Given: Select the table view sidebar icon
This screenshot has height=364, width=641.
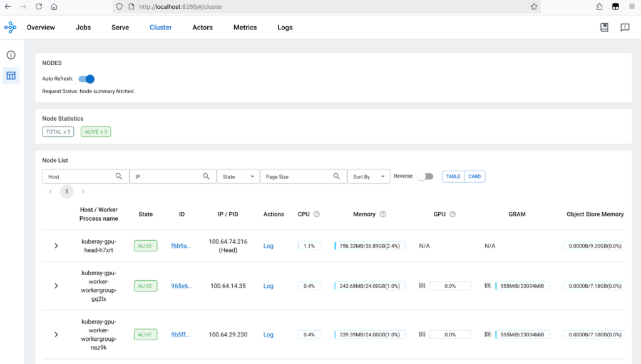Looking at the screenshot, I should pyautogui.click(x=11, y=76).
